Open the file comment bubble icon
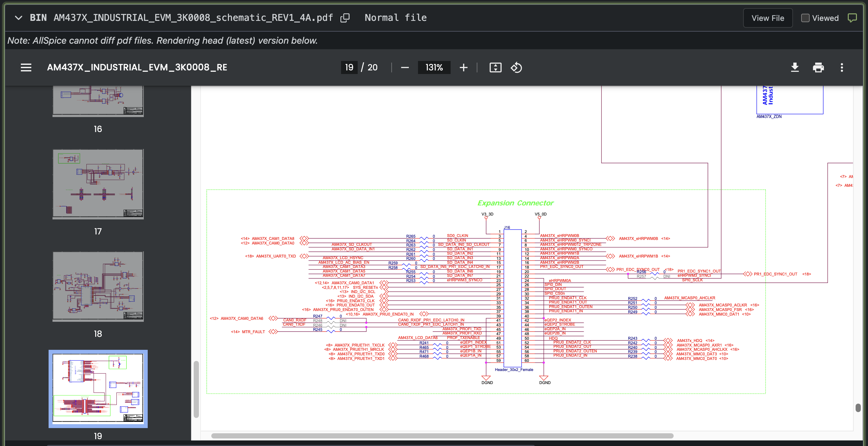This screenshot has width=868, height=446. [852, 18]
